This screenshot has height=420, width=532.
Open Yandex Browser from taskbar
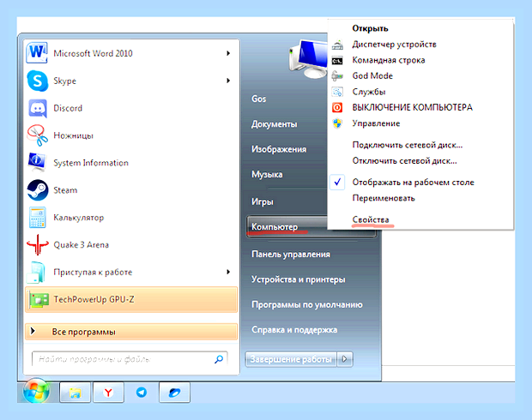108,393
